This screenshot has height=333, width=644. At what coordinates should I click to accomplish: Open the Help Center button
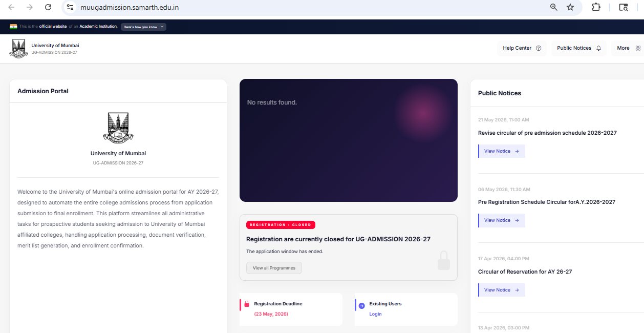(x=522, y=48)
